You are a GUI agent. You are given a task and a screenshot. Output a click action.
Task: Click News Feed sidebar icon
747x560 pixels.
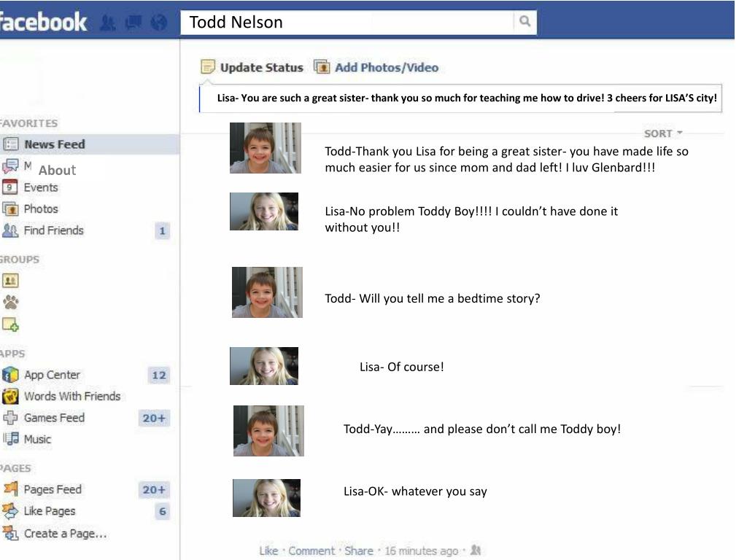click(10, 144)
